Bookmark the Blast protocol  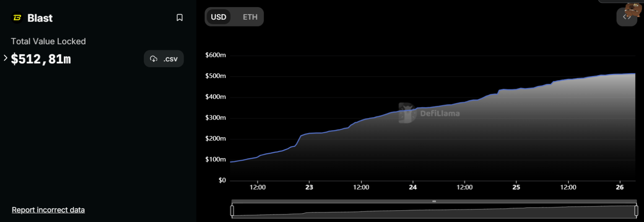pos(179,18)
